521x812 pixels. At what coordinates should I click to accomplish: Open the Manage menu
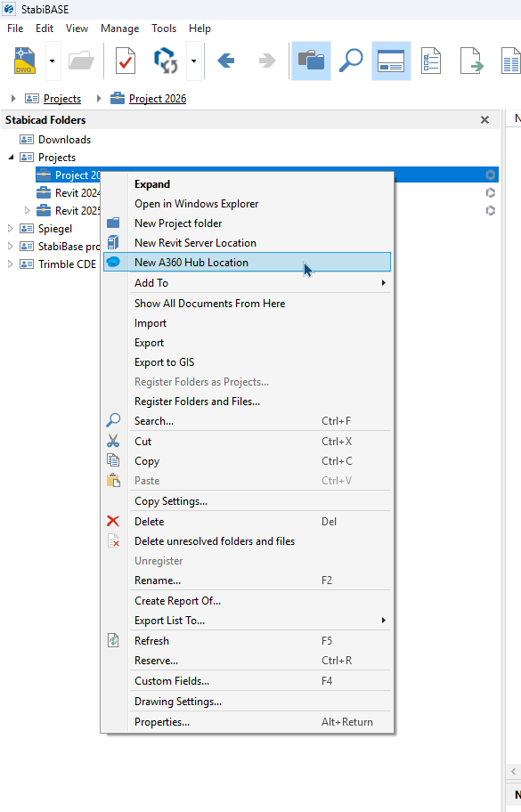[x=119, y=28]
